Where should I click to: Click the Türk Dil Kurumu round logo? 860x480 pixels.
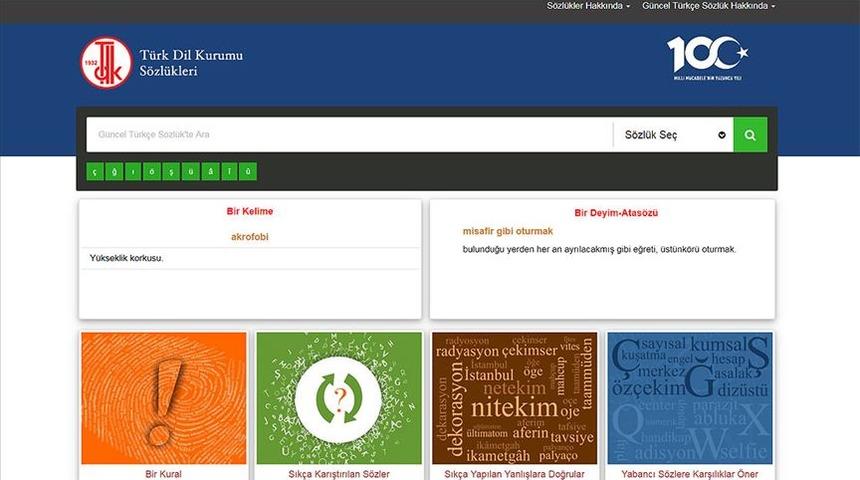coord(106,63)
